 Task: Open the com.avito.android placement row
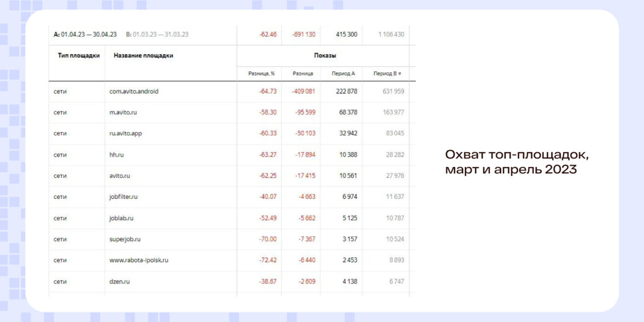pyautogui.click(x=134, y=91)
